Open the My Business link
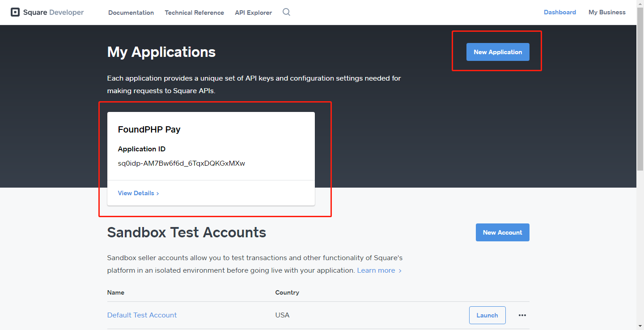 click(x=607, y=12)
